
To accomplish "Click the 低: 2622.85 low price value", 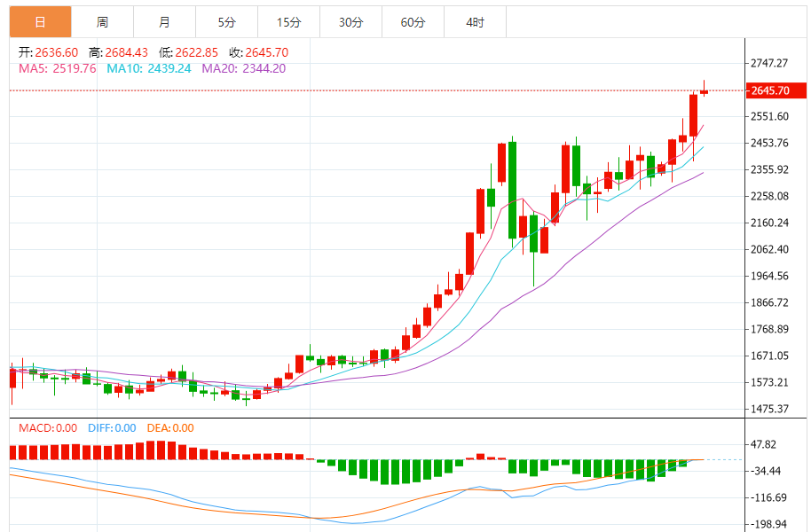I will (188, 52).
